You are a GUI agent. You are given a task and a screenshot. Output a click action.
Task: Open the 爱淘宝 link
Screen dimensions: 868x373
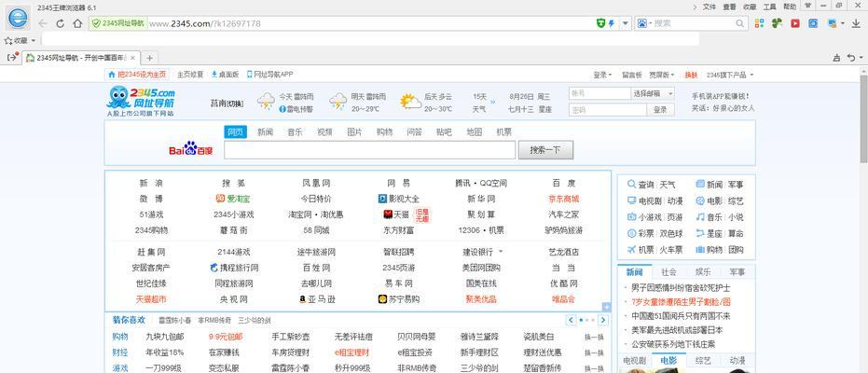233,199
